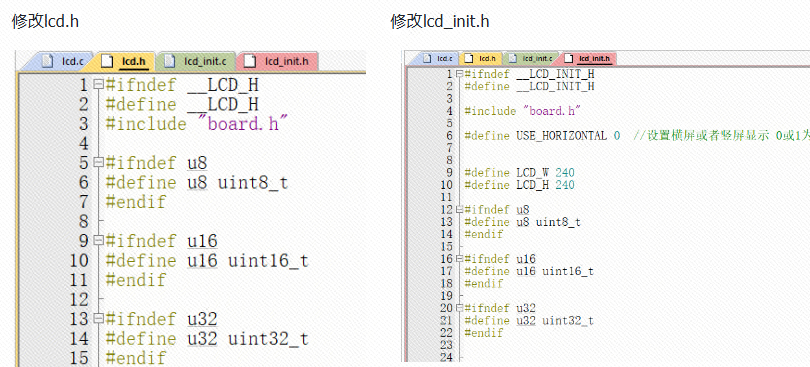Click lcd_init.c file icon in right editor

(512, 58)
